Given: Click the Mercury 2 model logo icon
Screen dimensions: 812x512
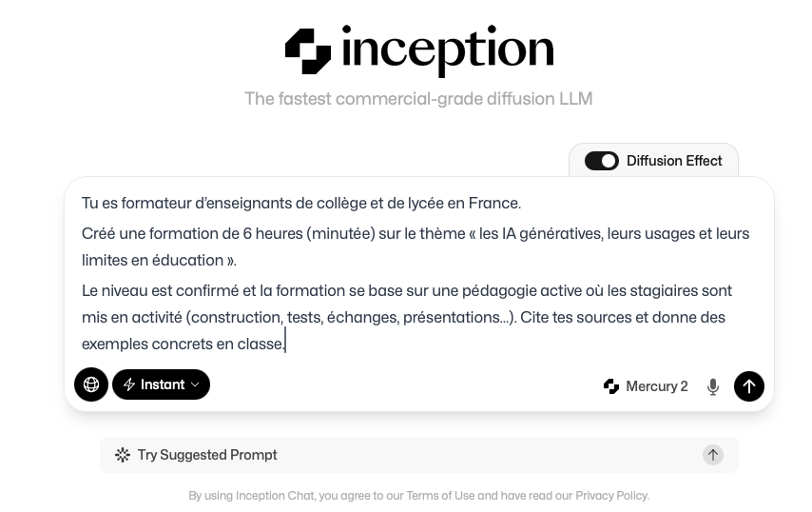Looking at the screenshot, I should pos(611,386).
